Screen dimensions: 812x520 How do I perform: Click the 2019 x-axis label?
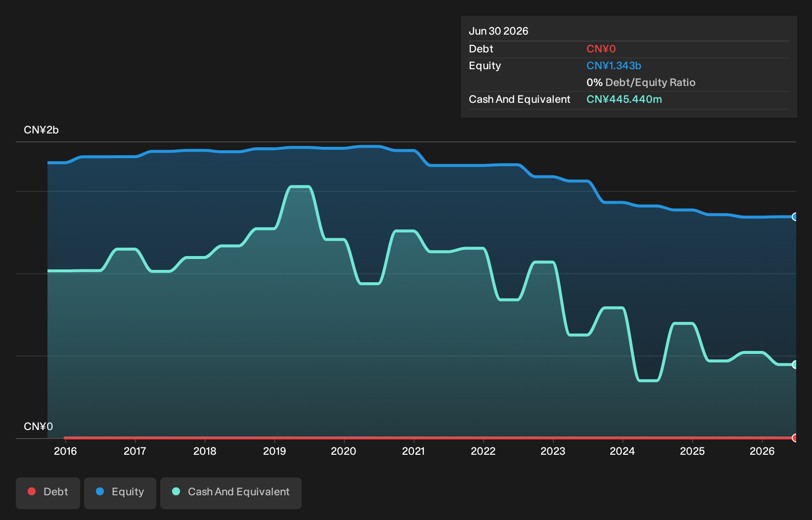pyautogui.click(x=274, y=451)
